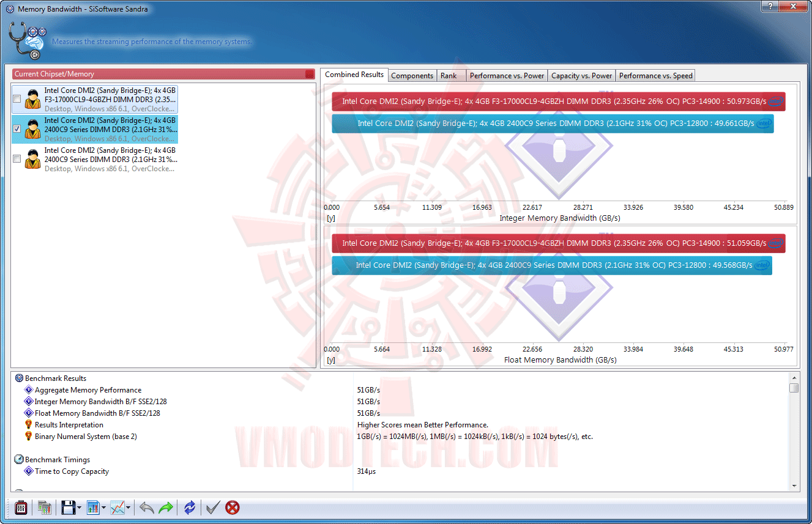Click the 314µs timing value

367,471
